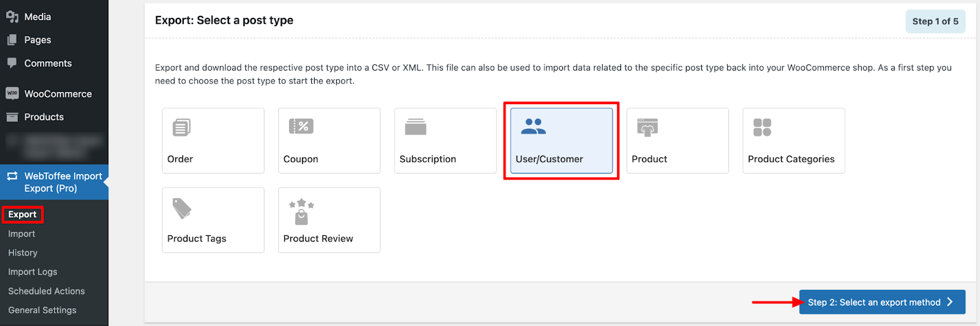This screenshot has height=326, width=980.
Task: Choose the Product Tags post type card
Action: tap(213, 220)
